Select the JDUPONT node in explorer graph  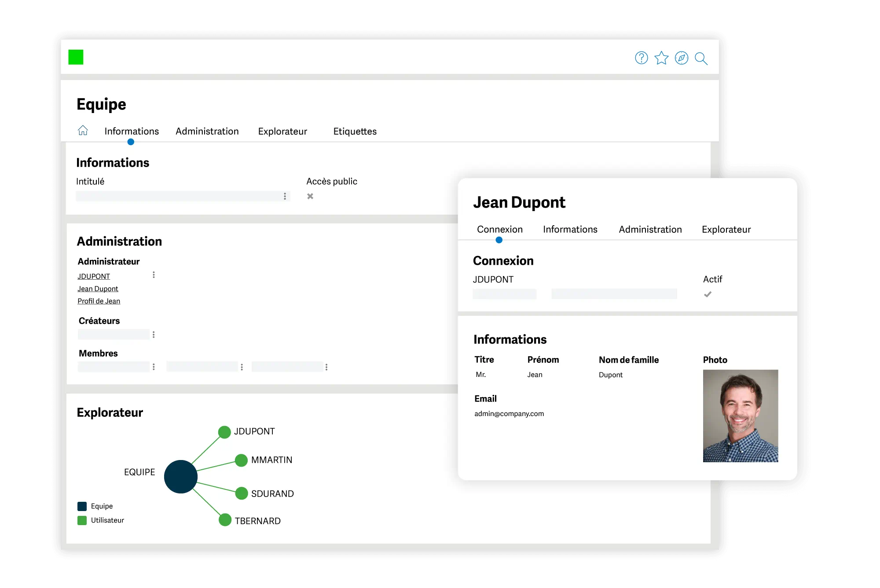pyautogui.click(x=224, y=432)
